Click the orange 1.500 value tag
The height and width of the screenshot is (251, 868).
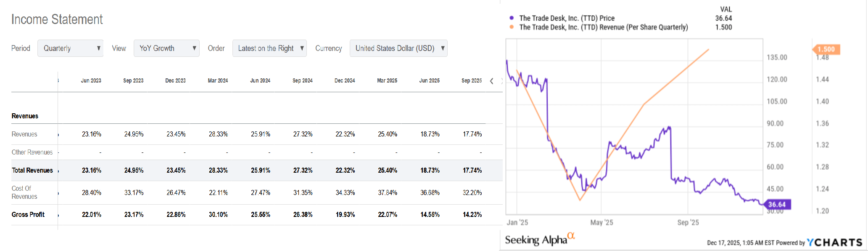(x=826, y=49)
